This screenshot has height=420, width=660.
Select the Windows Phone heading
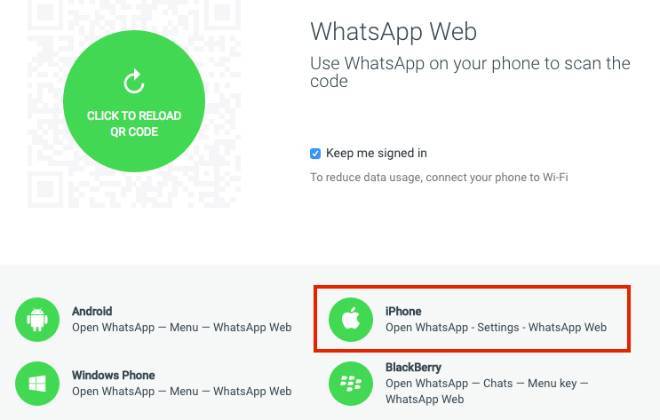point(113,375)
